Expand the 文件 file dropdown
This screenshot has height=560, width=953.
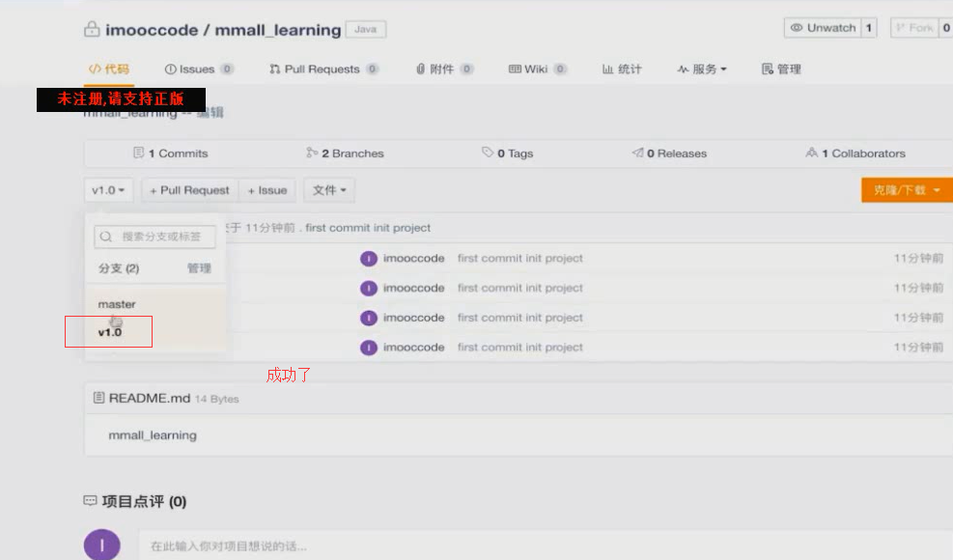click(329, 190)
